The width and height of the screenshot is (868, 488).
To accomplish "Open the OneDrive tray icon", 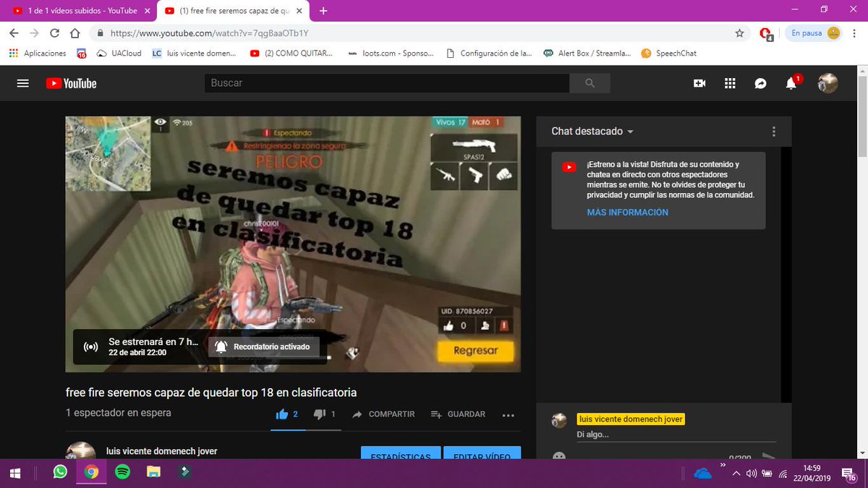I will tap(702, 474).
